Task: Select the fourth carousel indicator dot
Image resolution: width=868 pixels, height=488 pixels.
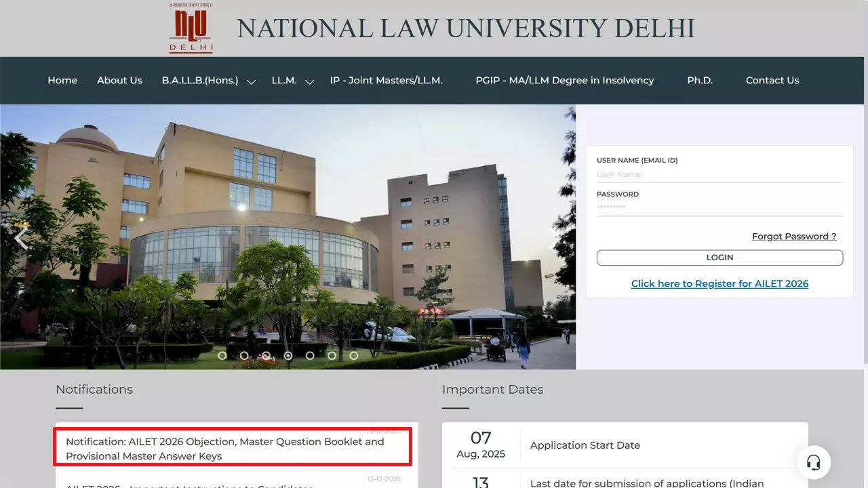Action: pos(288,355)
